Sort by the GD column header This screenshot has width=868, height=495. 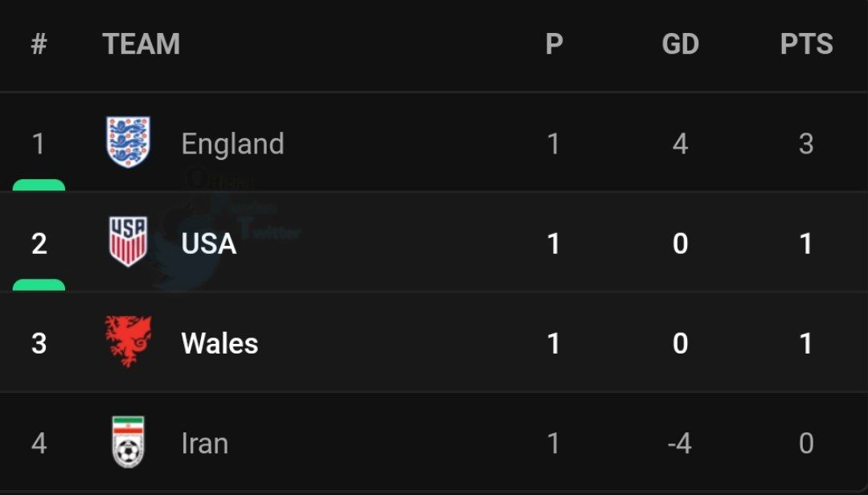(680, 44)
